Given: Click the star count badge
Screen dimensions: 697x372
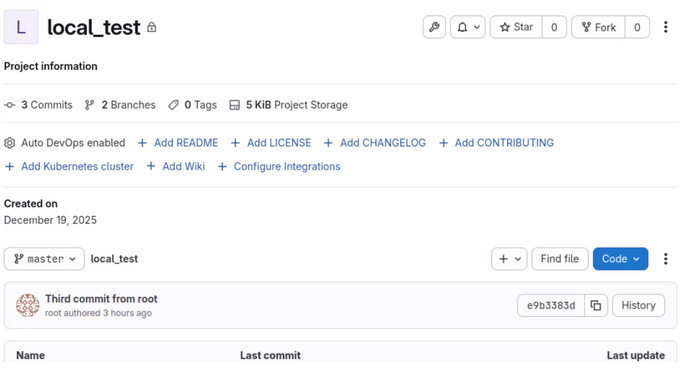Looking at the screenshot, I should coord(554,27).
